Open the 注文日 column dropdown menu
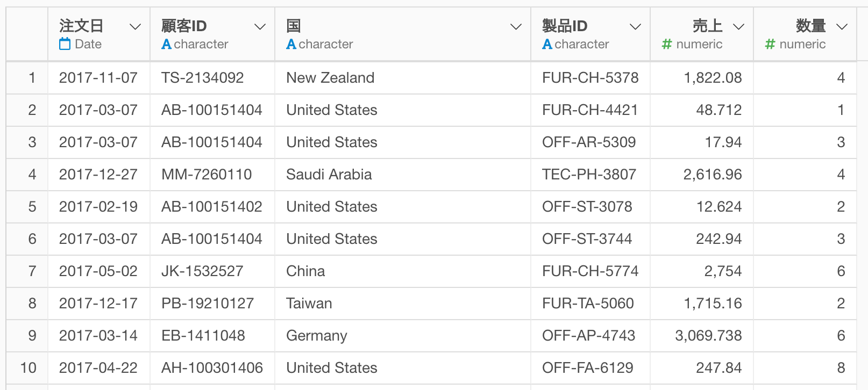Image resolution: width=868 pixels, height=390 pixels. (x=136, y=26)
